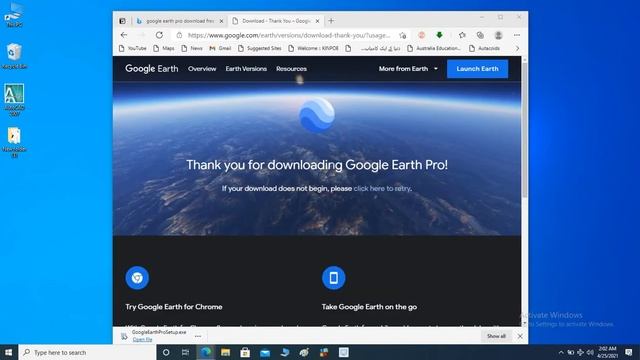
Task: Open Mail app from taskbar
Action: 265,352
